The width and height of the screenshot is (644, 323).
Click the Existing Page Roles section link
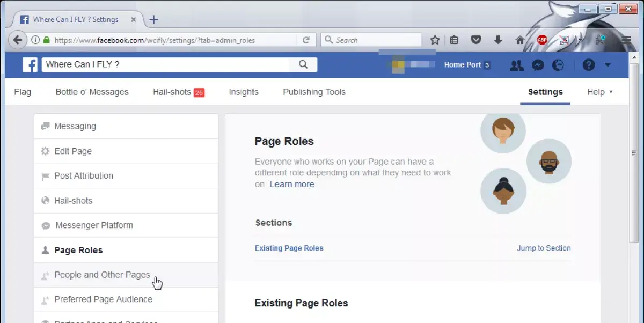tap(289, 248)
